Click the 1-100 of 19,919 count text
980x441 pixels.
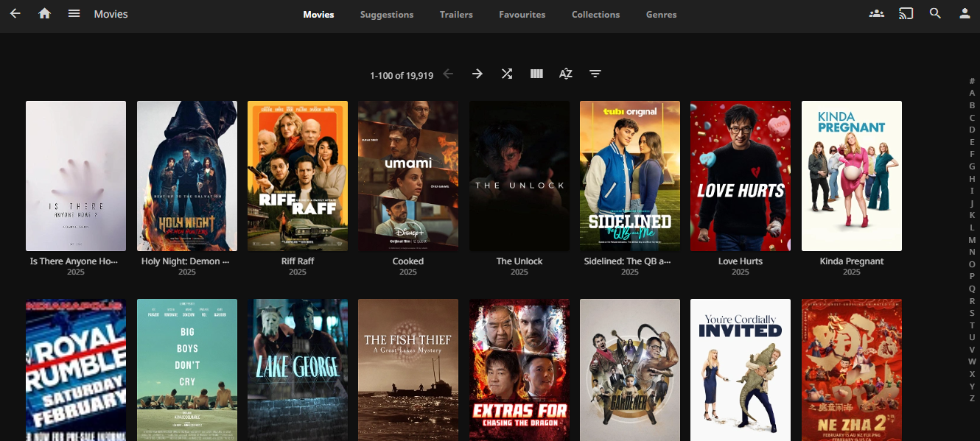[402, 75]
